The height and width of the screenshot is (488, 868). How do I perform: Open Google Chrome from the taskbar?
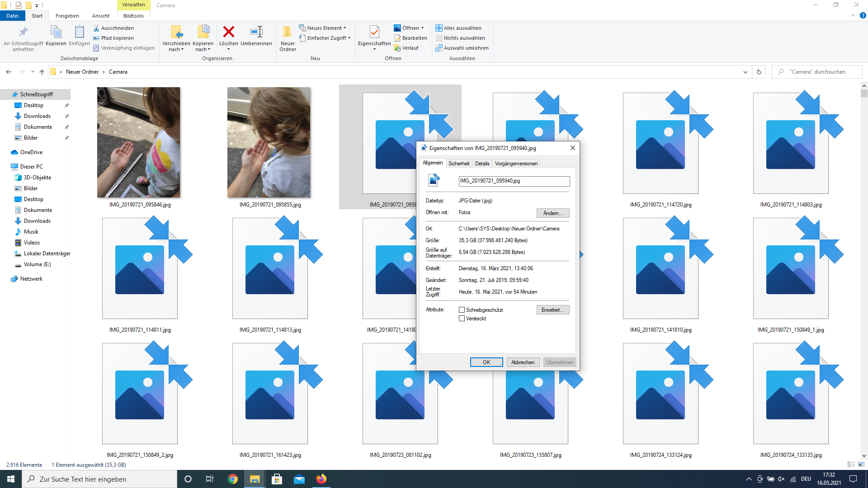click(233, 479)
